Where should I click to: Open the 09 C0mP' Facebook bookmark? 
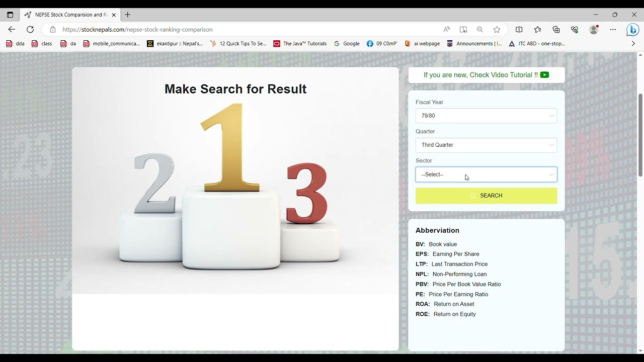tap(382, 44)
